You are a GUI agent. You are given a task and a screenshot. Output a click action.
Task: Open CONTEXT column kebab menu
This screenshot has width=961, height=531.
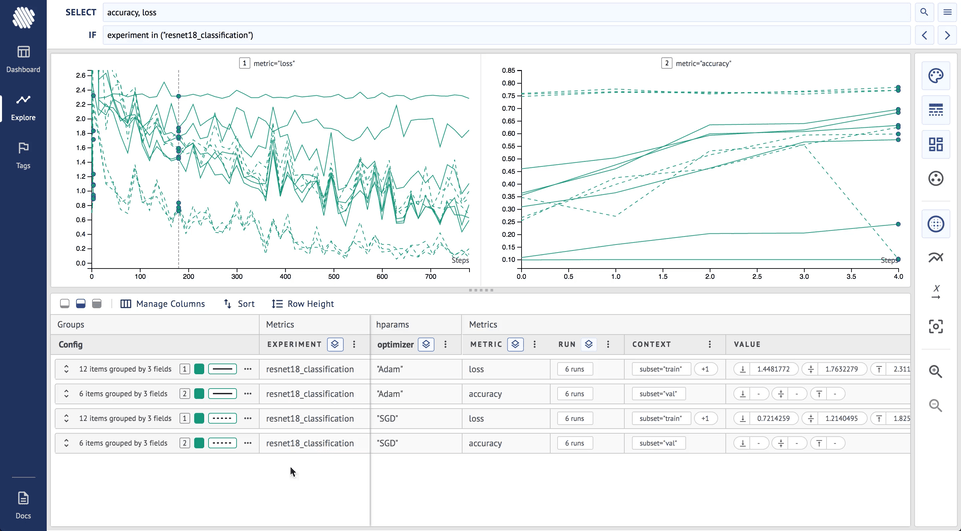[x=710, y=345]
